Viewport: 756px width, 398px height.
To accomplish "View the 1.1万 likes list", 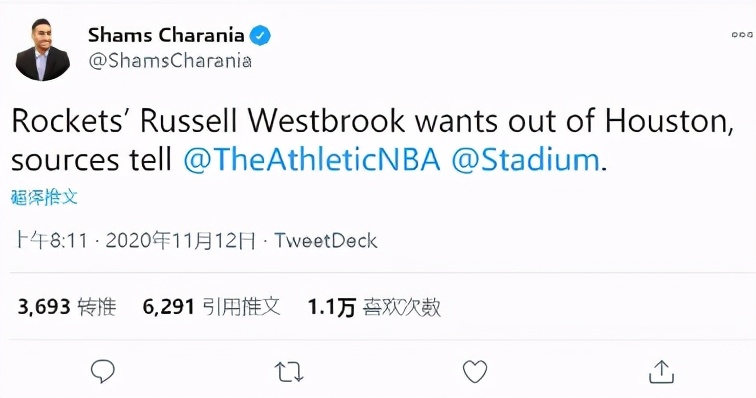I will (374, 307).
